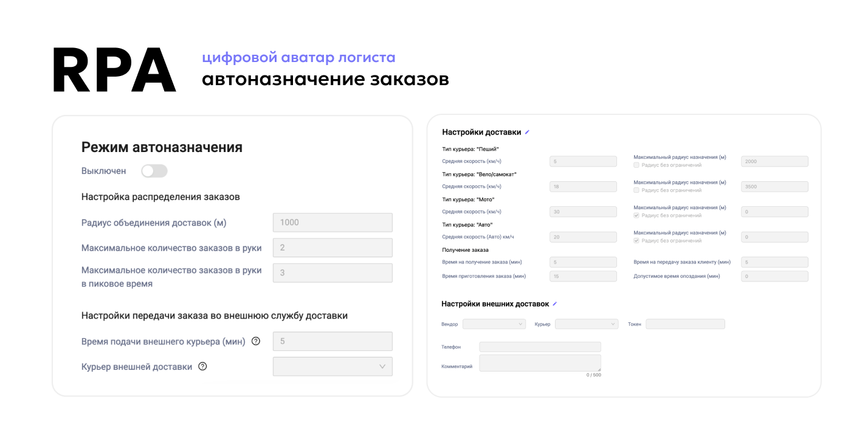Open the Курьер внешней доставки dropdown
Viewport: 868px width, 433px height.
pyautogui.click(x=332, y=366)
